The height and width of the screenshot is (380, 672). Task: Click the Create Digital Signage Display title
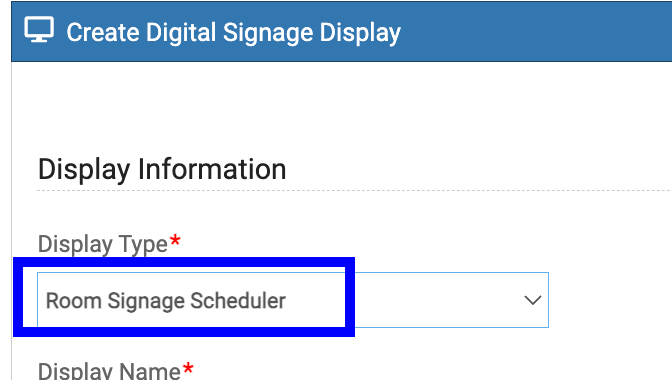[x=234, y=33]
